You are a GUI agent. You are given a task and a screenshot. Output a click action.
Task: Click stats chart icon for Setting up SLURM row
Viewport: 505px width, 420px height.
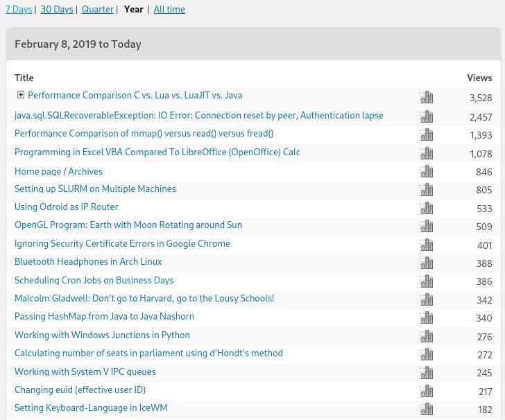pos(426,189)
